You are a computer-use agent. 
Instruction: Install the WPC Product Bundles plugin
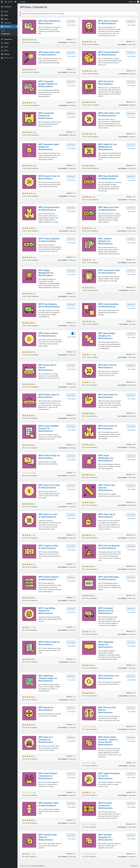[131, 53]
